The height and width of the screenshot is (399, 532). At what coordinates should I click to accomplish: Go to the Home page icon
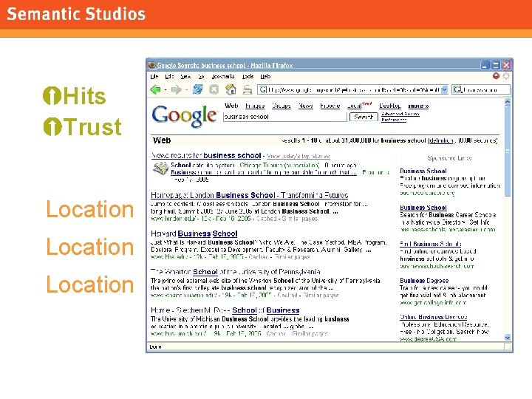231,89
